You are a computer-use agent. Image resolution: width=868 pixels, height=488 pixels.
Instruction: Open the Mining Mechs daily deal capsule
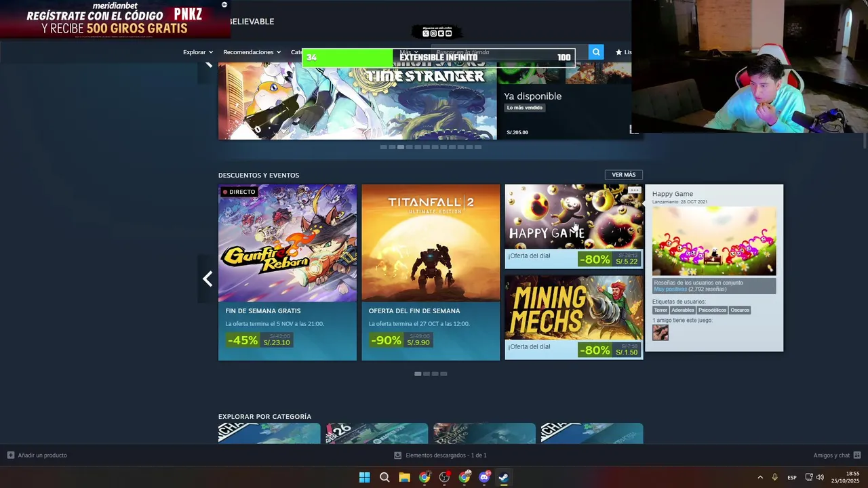574,317
